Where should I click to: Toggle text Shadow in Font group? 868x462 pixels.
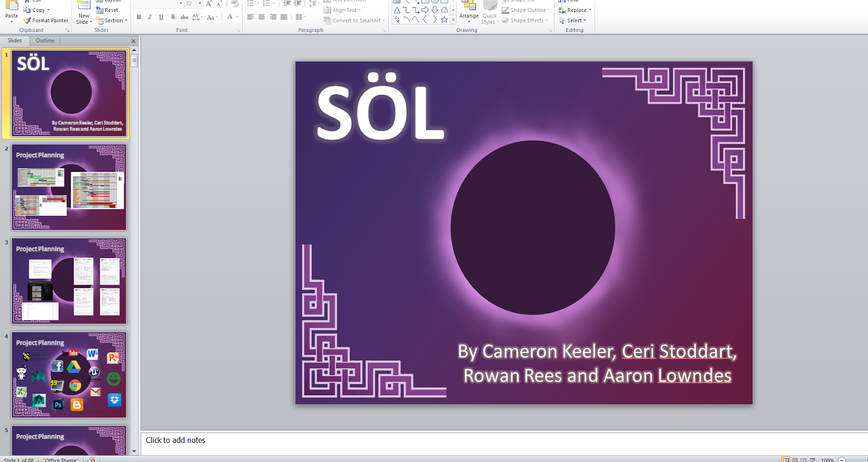[x=173, y=17]
